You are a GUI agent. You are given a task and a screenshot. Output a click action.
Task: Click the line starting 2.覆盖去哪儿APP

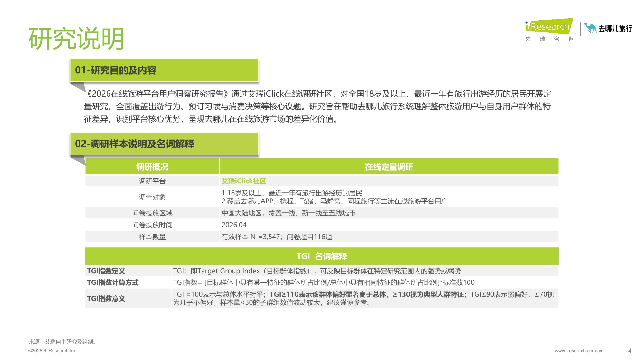click(x=335, y=201)
